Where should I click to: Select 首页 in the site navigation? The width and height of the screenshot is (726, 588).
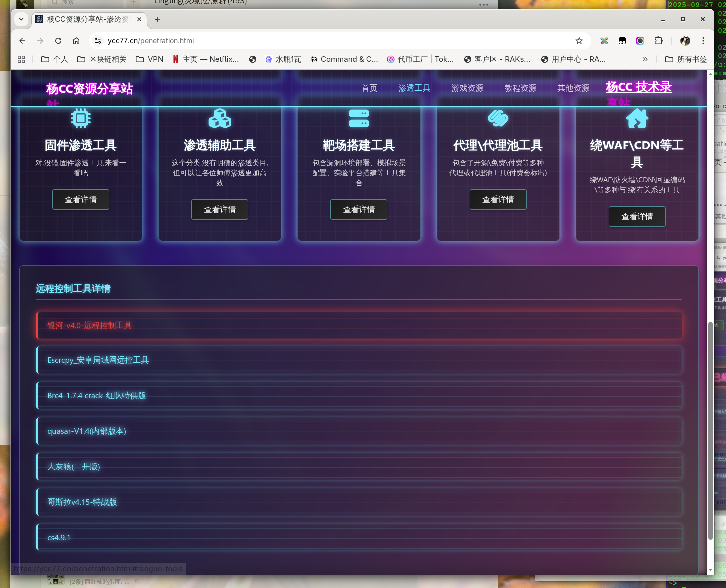369,88
